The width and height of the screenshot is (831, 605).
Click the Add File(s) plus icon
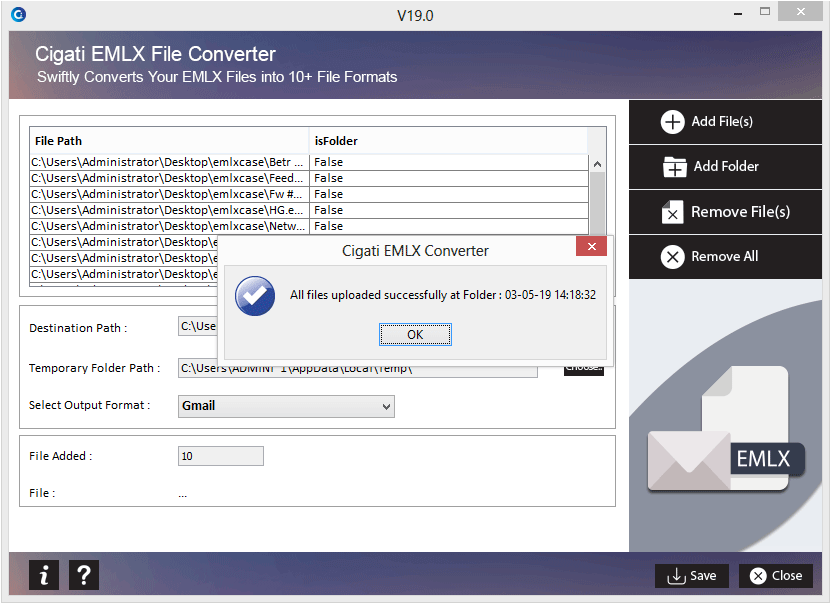tap(672, 122)
